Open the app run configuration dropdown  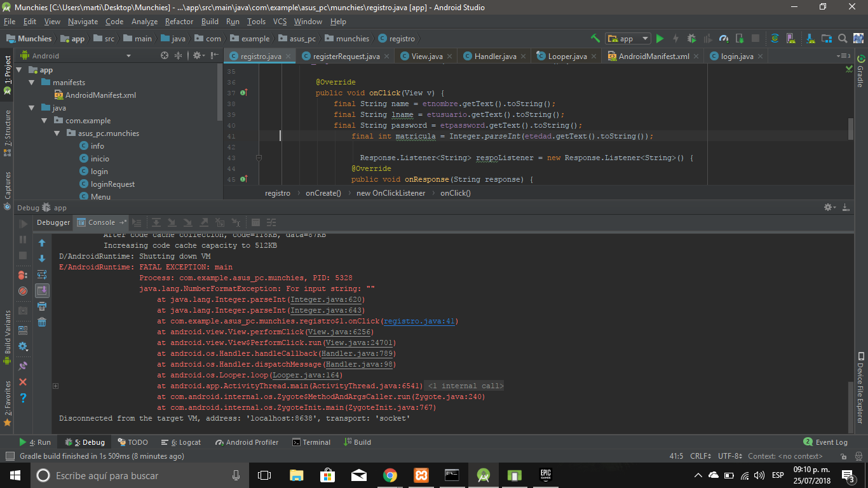(x=628, y=38)
